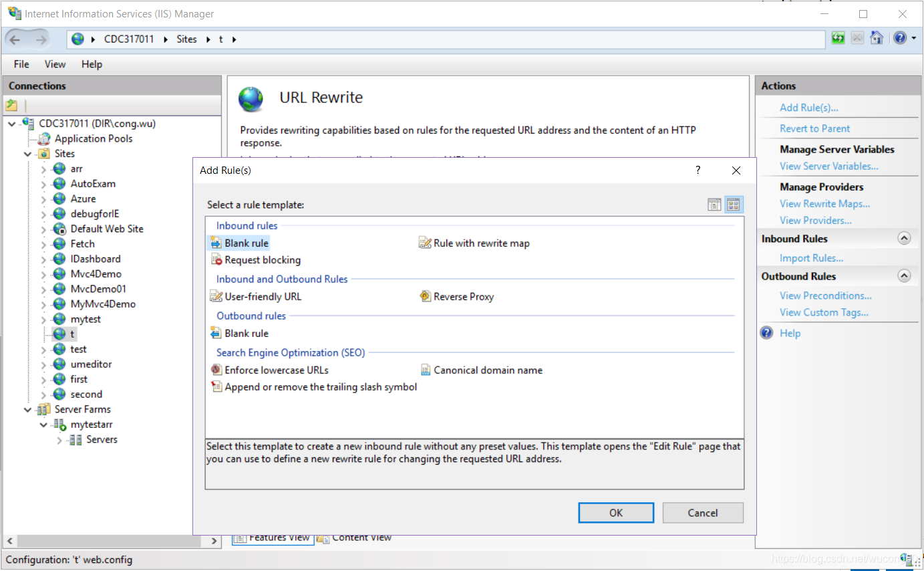Viewport: 924px width, 571px height.
Task: Open View Custom Tags... link
Action: (x=824, y=312)
